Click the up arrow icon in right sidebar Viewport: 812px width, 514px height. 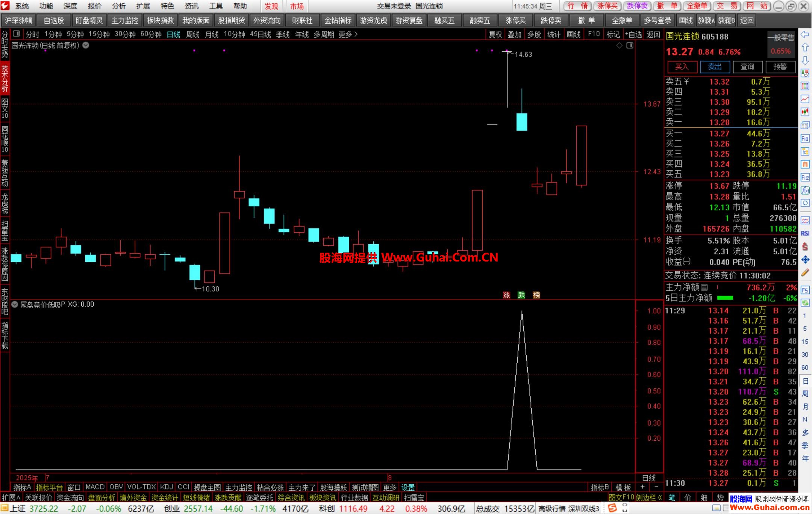coord(805,47)
